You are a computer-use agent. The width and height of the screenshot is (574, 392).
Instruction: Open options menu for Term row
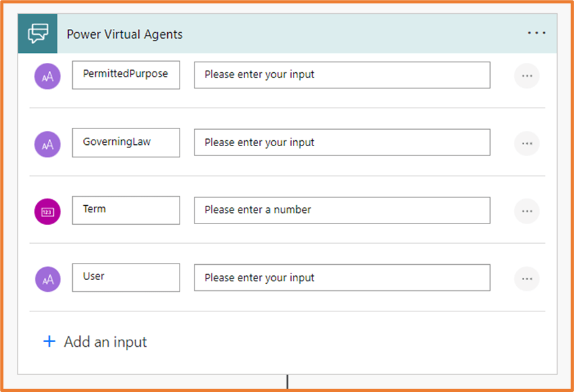click(x=527, y=211)
